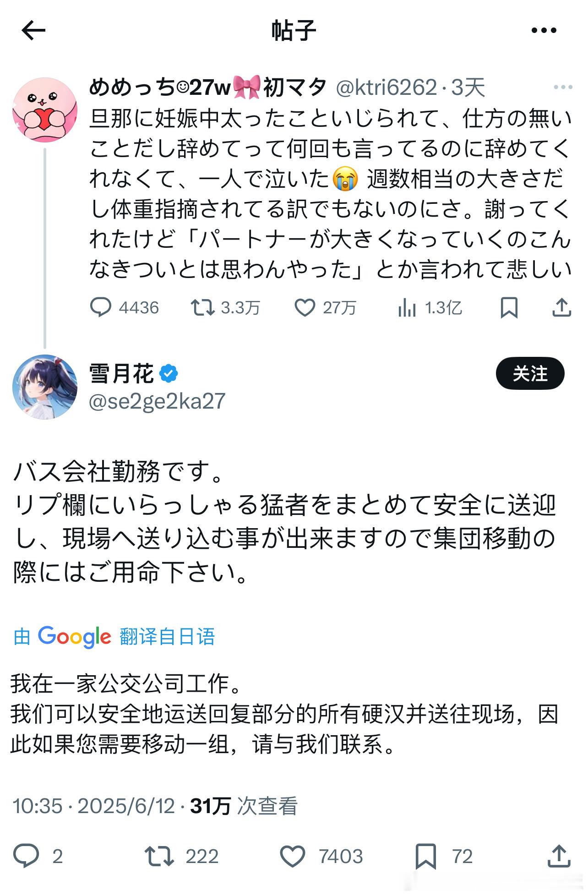
Task: Reply to the main post with 2 comments
Action: coord(26,856)
